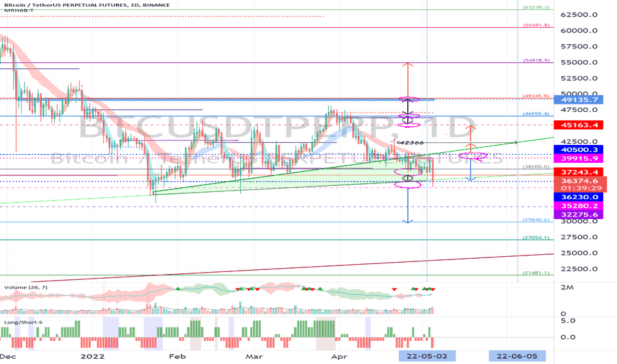This screenshot has width=617, height=364.
Task: Select the (54918.9) level label
Action: tap(536, 60)
